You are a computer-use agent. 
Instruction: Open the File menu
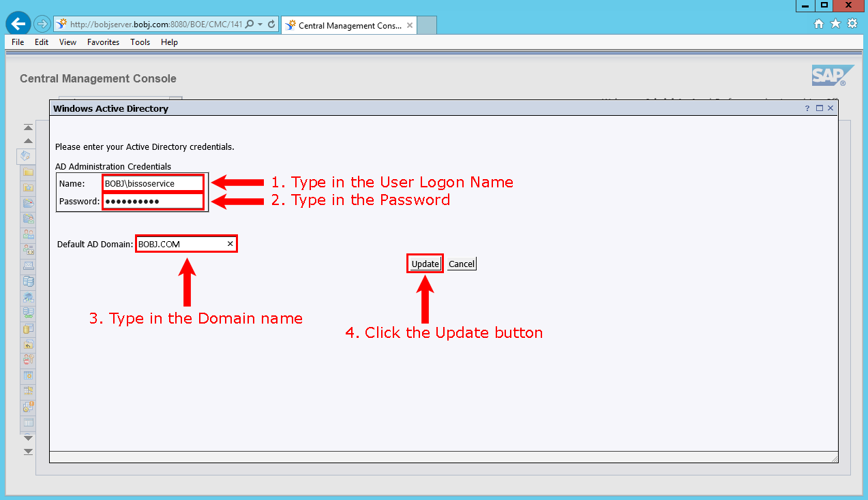tap(18, 42)
